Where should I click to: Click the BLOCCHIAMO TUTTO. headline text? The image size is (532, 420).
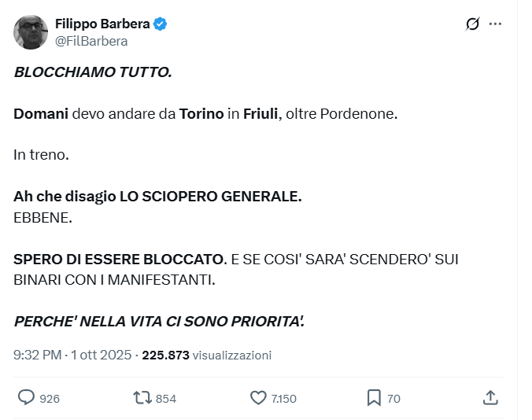tap(92, 72)
